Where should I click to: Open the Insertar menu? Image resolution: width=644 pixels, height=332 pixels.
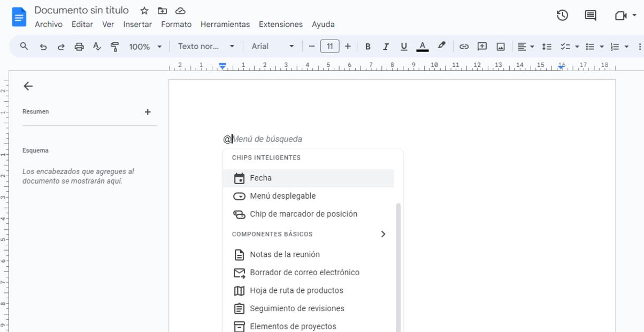click(137, 24)
